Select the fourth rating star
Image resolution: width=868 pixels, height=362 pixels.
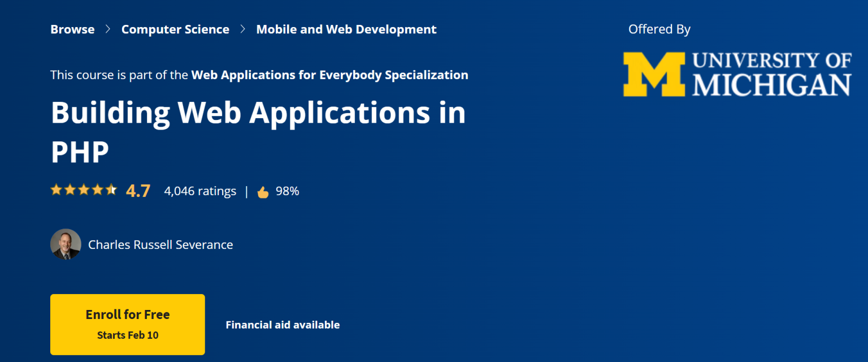tap(97, 189)
